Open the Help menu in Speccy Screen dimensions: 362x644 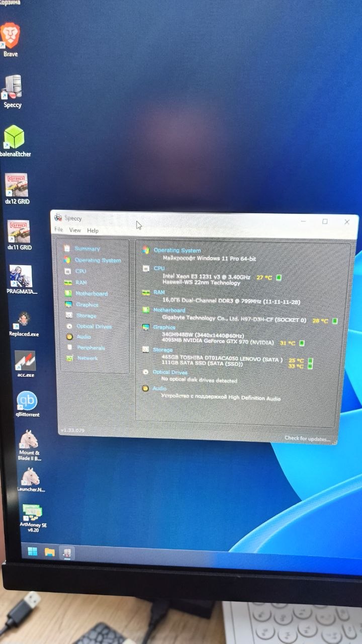coord(93,230)
